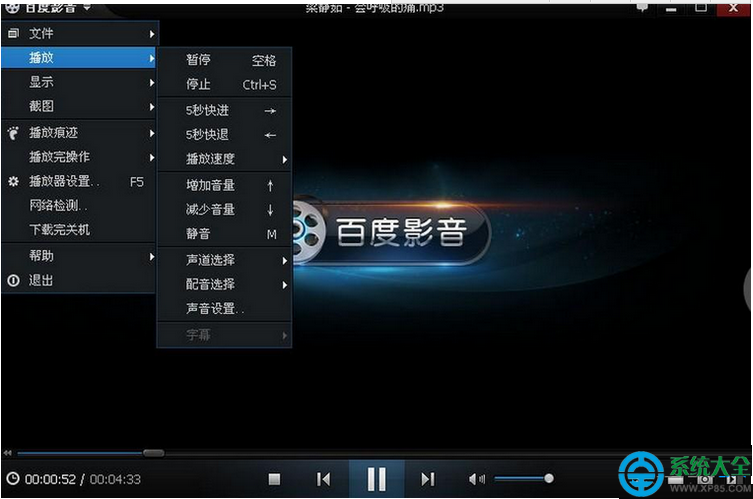
Task: Click the total duration 00:04:33
Action: [115, 479]
